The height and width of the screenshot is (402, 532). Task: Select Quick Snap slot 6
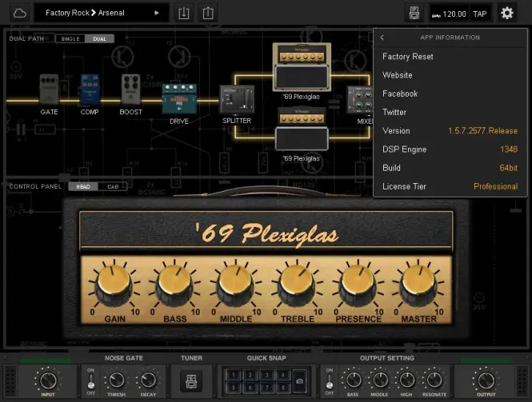[250, 387]
